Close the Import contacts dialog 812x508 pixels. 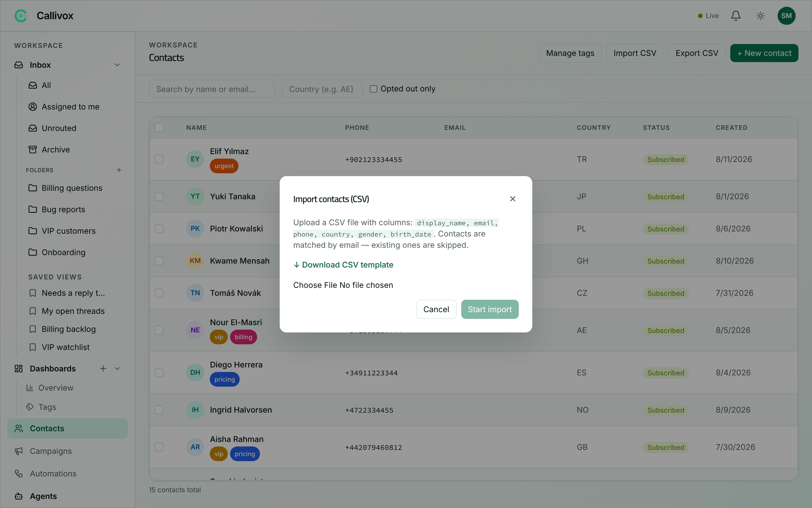click(x=512, y=199)
